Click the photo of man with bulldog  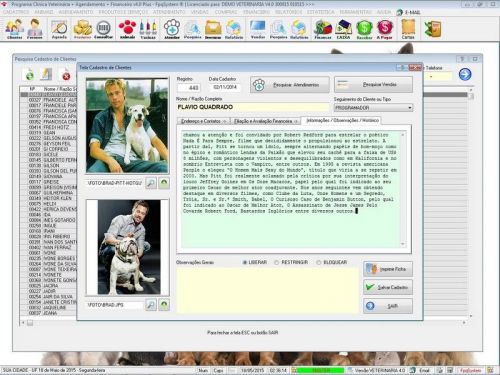click(127, 247)
